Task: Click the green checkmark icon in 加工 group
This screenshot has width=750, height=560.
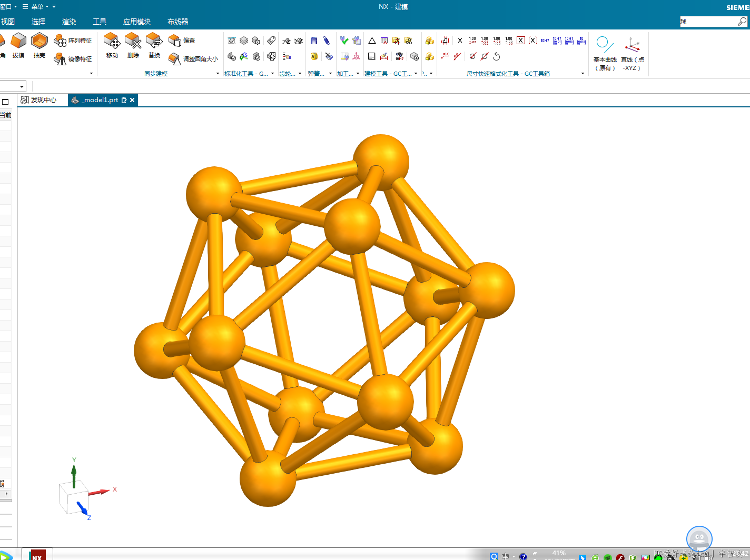Action: [x=344, y=41]
